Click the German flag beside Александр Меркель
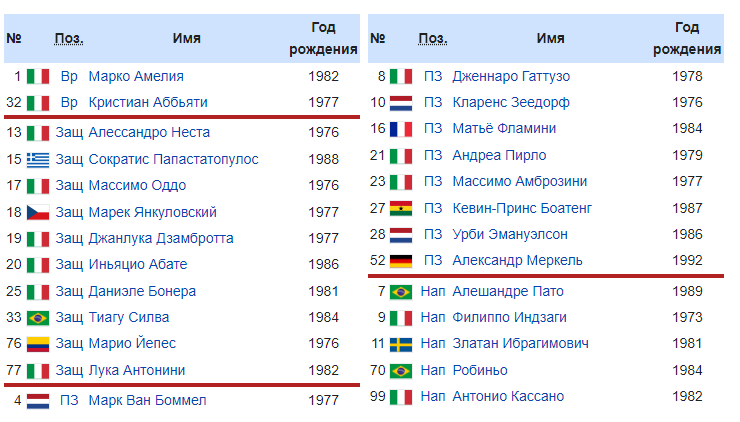Image resolution: width=740 pixels, height=422 pixels. 401,260
